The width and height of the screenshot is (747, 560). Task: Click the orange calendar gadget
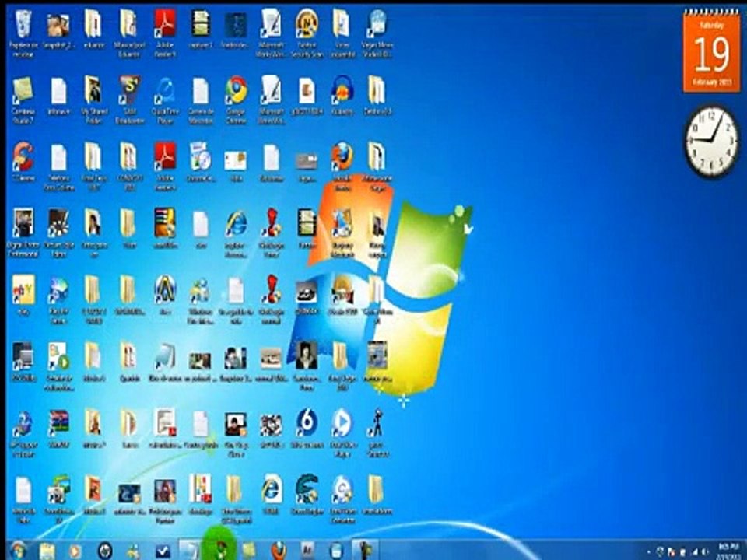[x=712, y=51]
